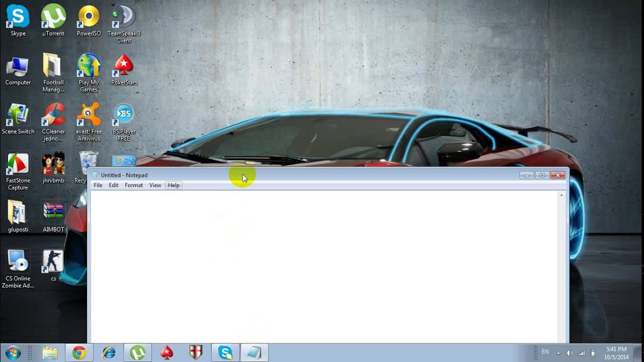Show hidden system tray icons
Viewport: 644px width, 362px height.
[558, 353]
